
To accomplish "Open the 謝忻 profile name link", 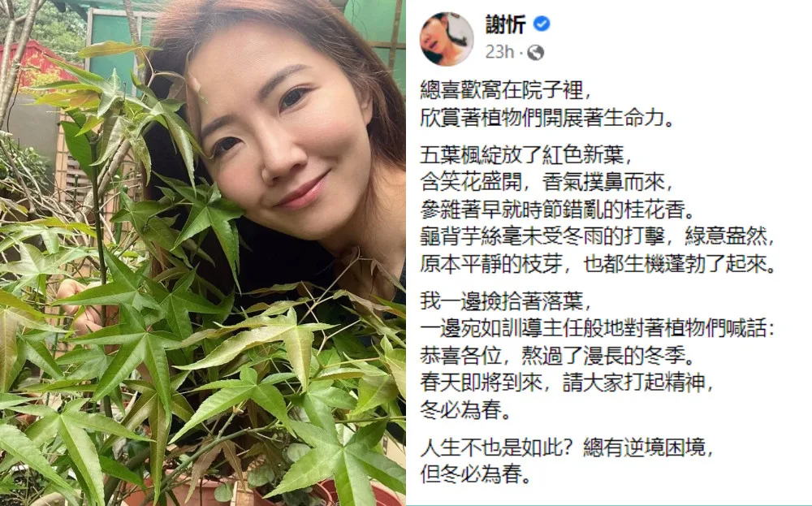I will [x=505, y=24].
